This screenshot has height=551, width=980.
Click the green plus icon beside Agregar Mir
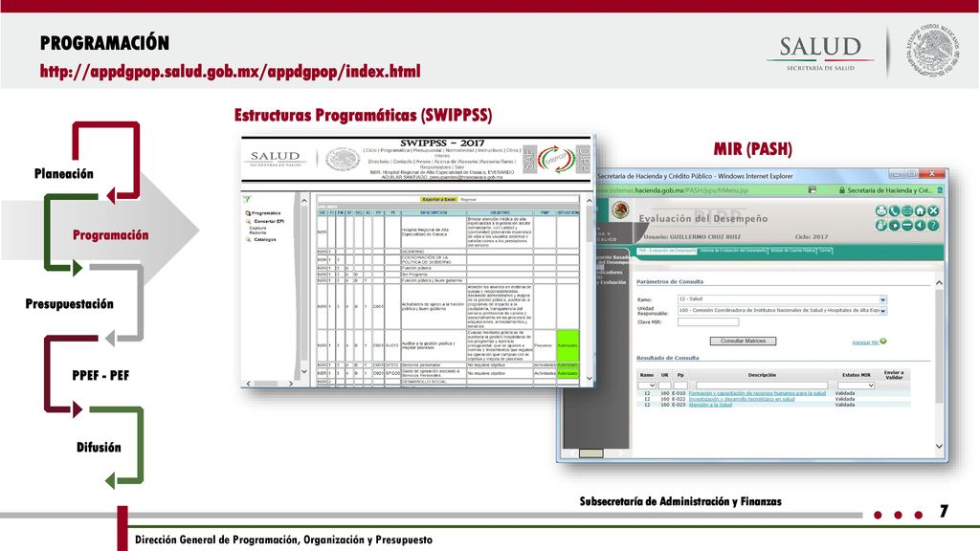[883, 342]
